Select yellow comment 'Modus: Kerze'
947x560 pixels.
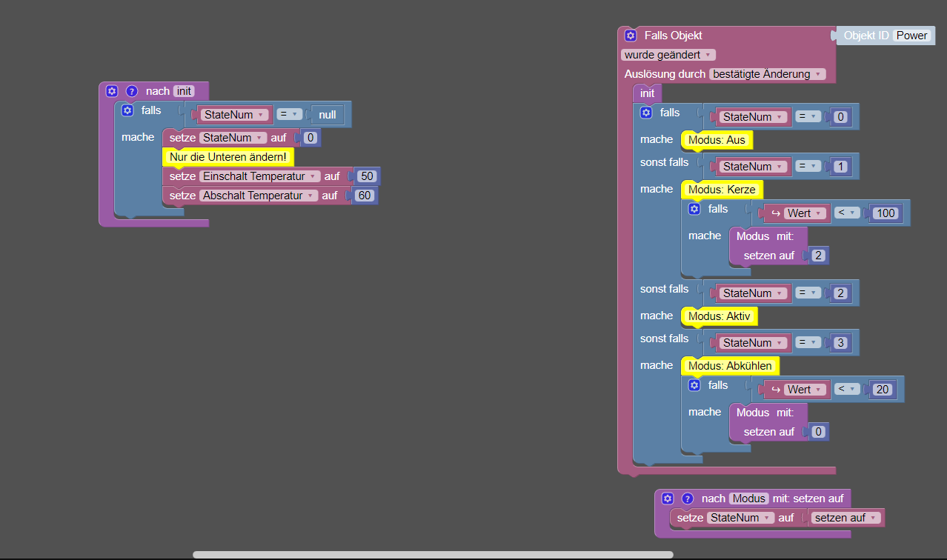coord(722,190)
